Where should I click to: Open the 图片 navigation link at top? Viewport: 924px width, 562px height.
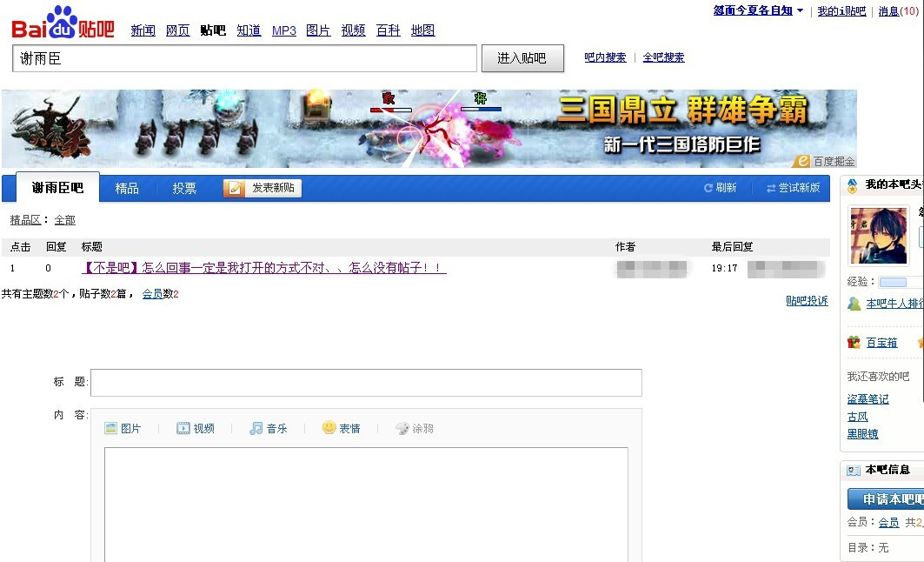[318, 30]
